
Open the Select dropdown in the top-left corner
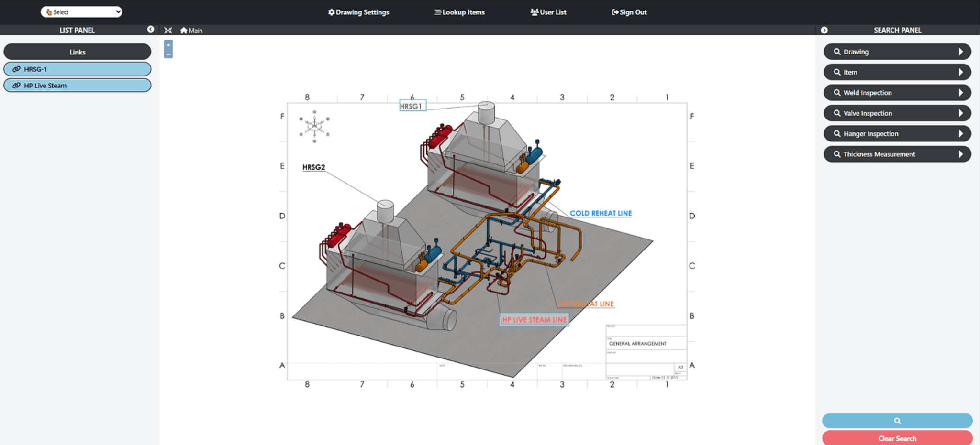[x=81, y=11]
